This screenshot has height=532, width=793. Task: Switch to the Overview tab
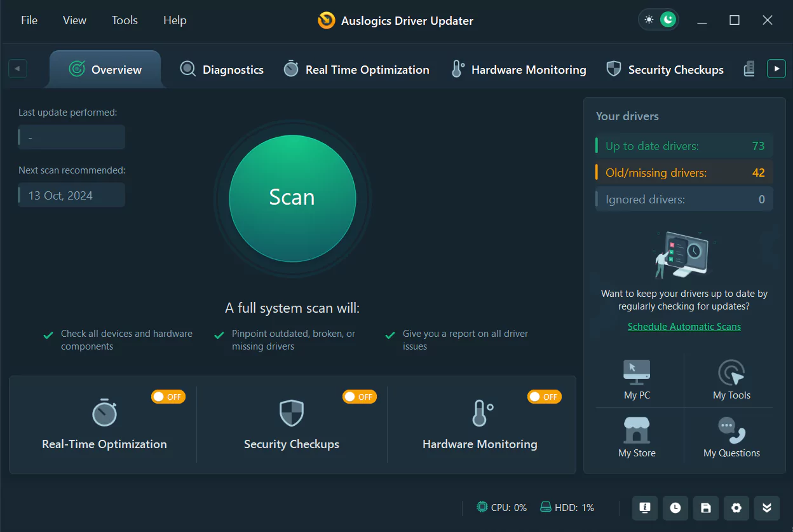click(105, 70)
